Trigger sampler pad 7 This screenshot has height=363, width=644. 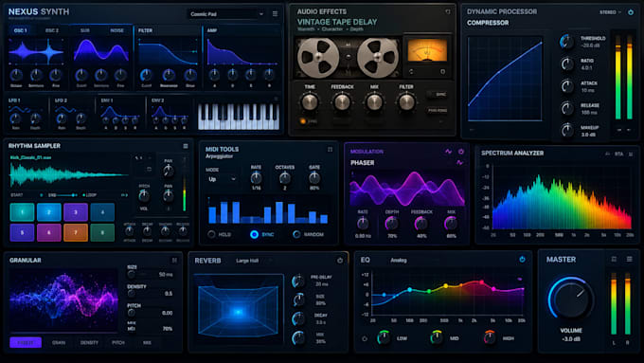[x=76, y=232]
